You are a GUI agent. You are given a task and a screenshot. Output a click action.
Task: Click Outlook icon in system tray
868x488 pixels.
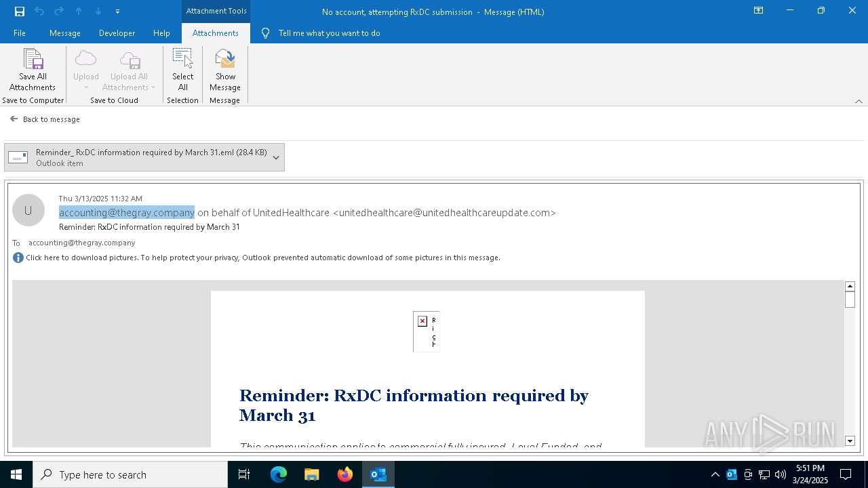tap(731, 474)
